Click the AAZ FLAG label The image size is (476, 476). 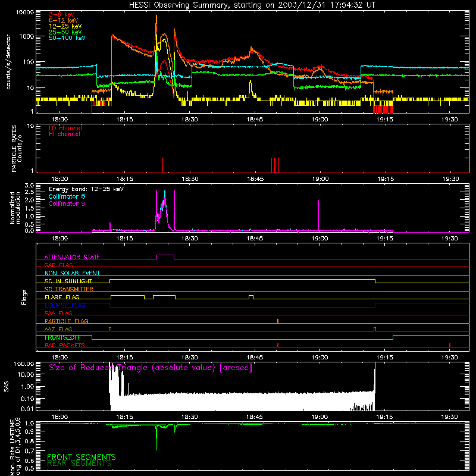coord(58,329)
